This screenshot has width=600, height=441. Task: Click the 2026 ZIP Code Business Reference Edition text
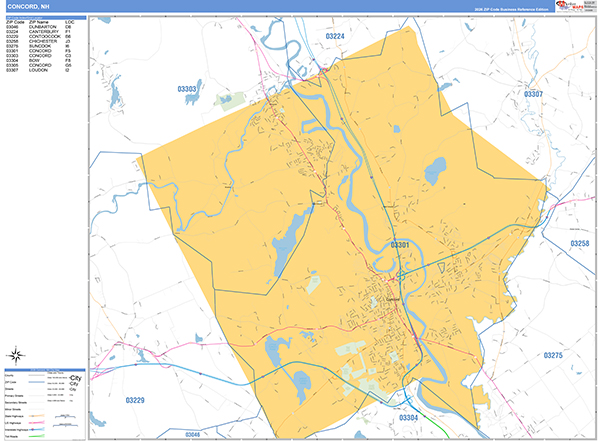coord(511,10)
